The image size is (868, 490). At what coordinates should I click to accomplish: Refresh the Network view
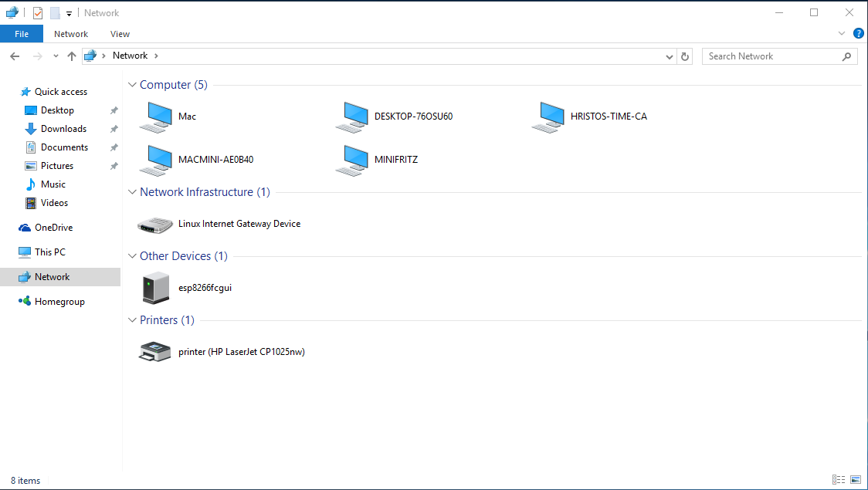(x=685, y=56)
